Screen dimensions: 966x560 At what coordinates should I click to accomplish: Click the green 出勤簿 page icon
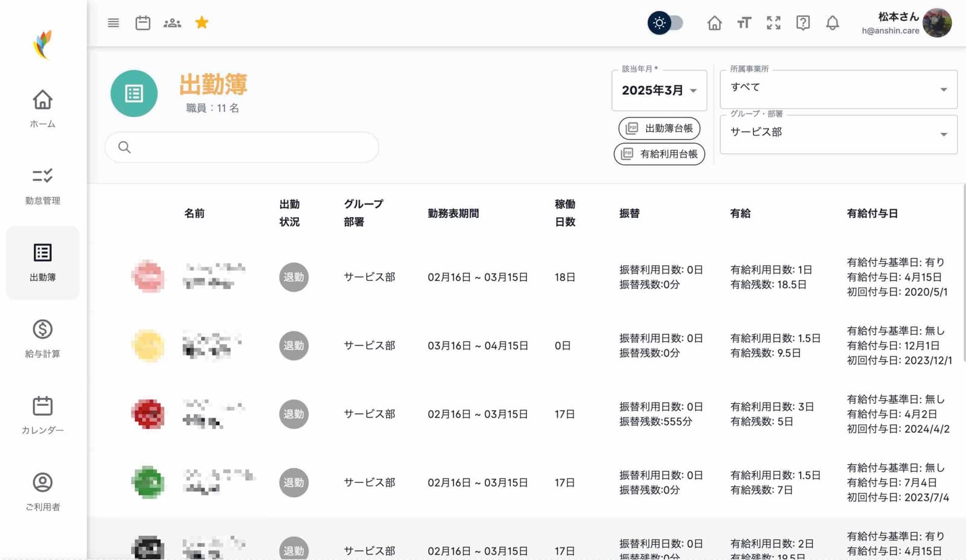[134, 94]
